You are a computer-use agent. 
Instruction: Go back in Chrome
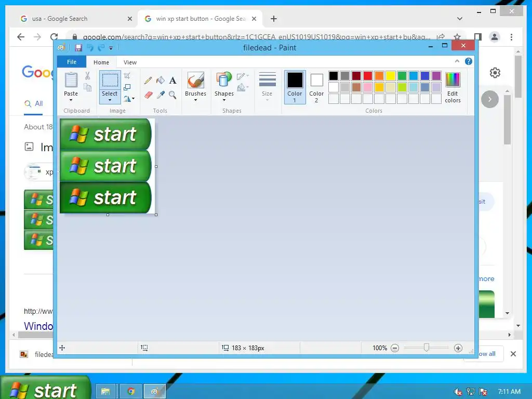tap(21, 37)
